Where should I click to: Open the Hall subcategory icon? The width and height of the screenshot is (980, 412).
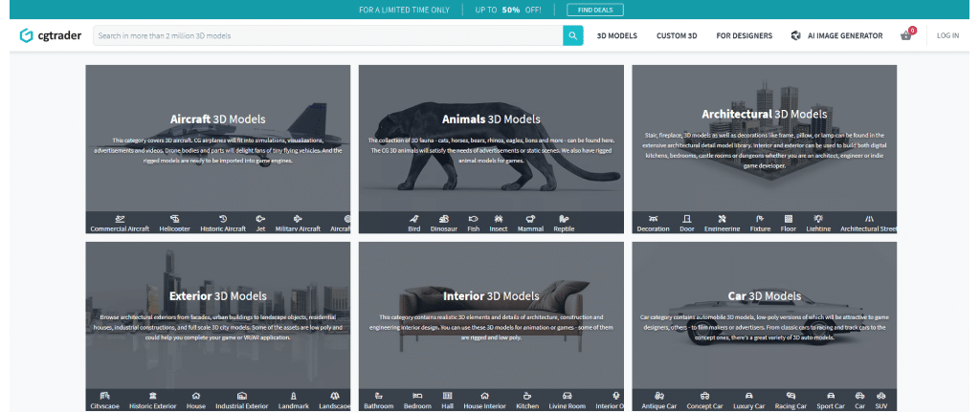[x=448, y=397]
